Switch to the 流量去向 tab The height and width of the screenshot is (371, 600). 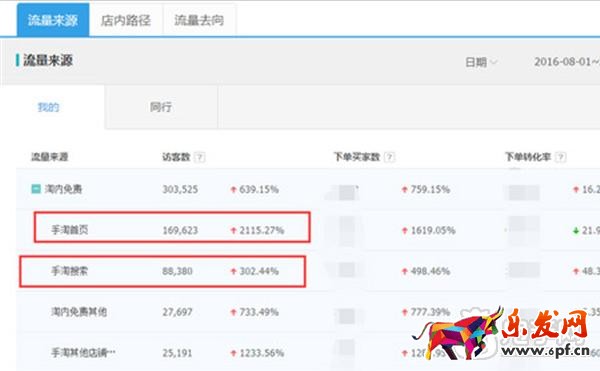click(x=199, y=20)
